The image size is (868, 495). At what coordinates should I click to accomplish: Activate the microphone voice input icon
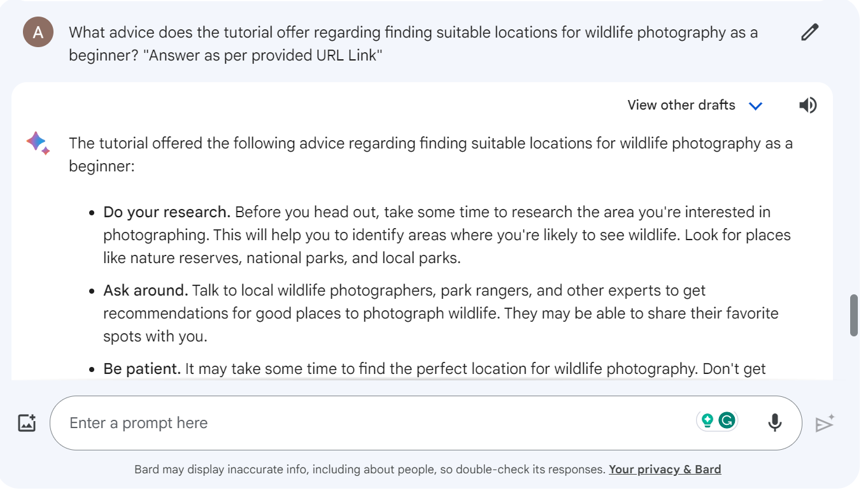pyautogui.click(x=774, y=422)
